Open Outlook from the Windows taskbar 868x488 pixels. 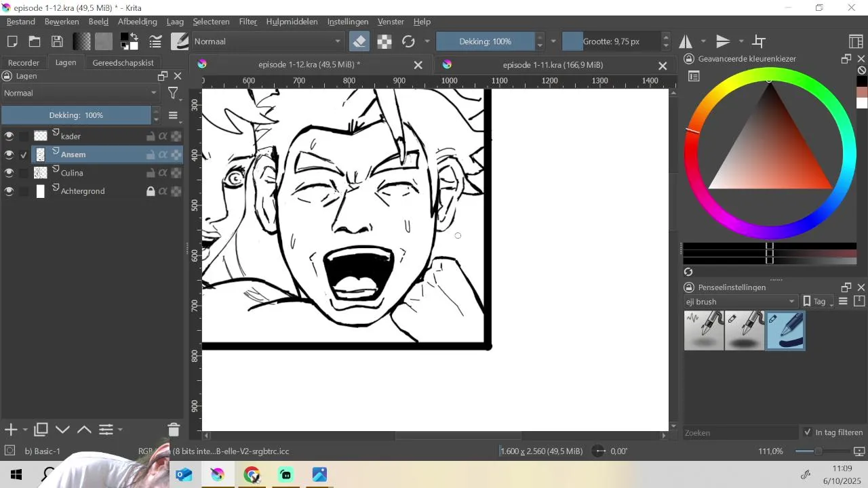[x=184, y=474]
